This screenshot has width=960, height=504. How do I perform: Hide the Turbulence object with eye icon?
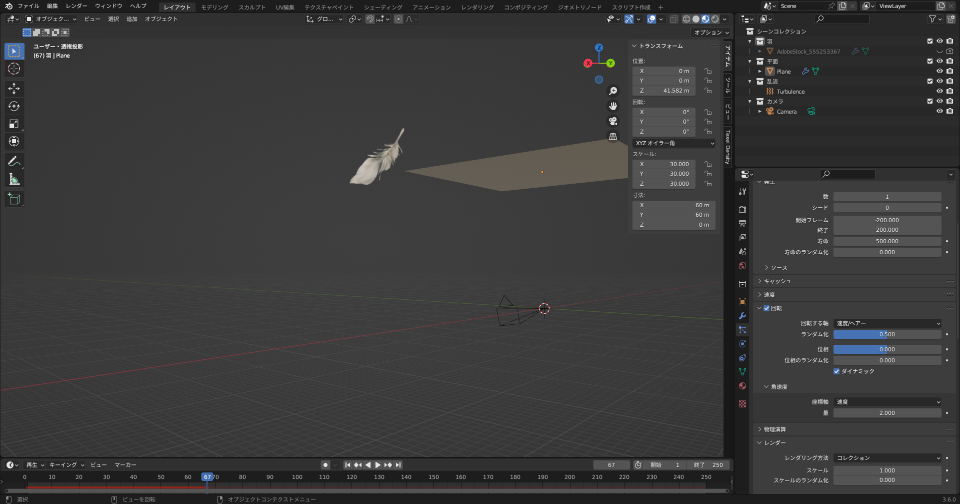[940, 91]
